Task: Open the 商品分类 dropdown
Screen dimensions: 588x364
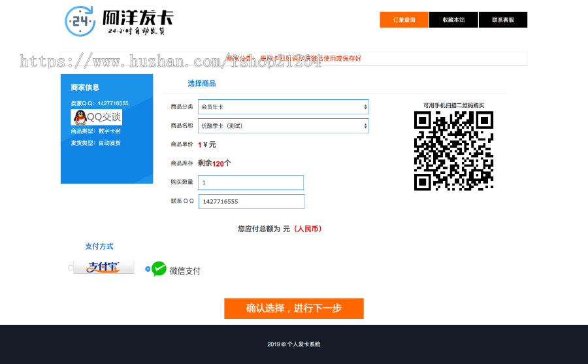Action: point(283,107)
